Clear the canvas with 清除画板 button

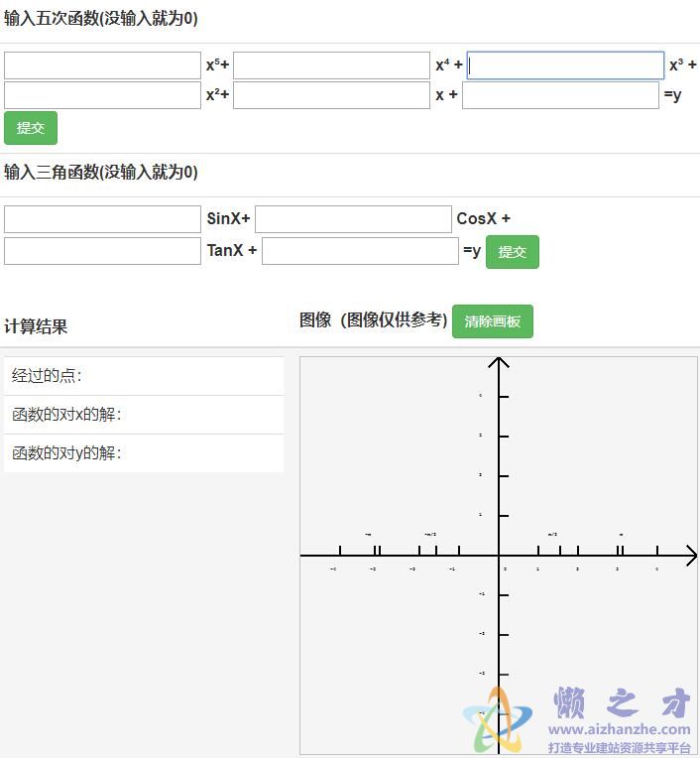click(x=493, y=321)
